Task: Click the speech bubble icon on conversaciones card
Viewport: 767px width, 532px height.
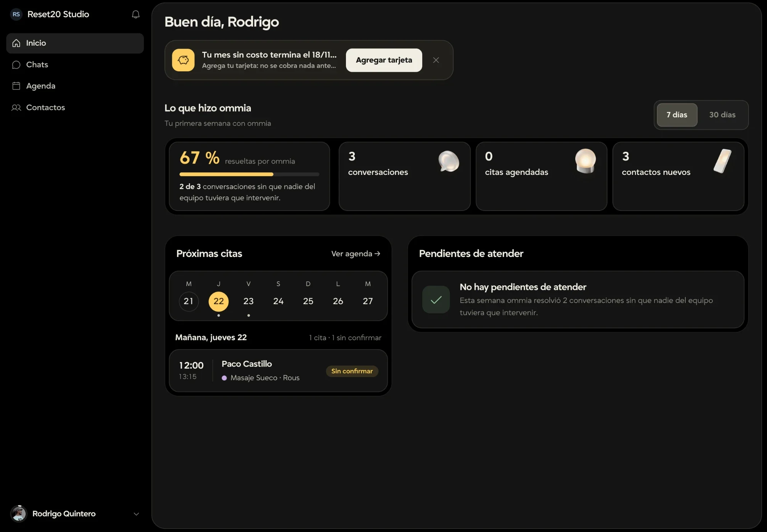Action: 449,161
